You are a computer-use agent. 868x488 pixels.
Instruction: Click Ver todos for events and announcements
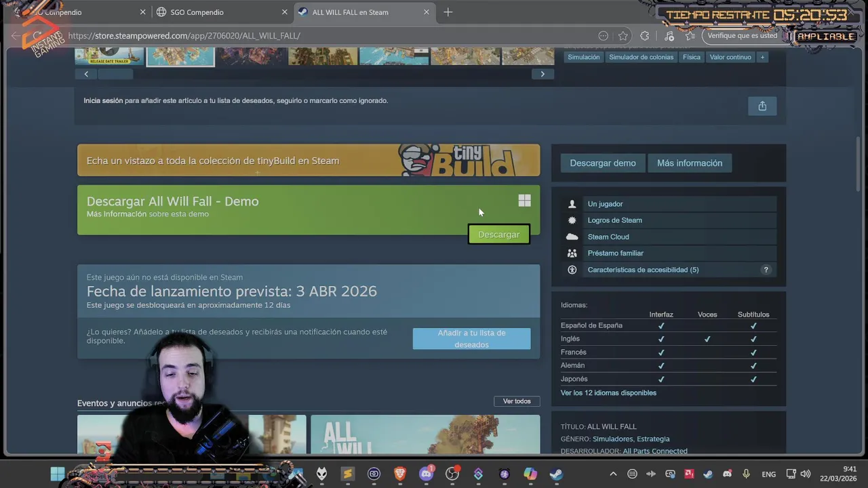(517, 401)
